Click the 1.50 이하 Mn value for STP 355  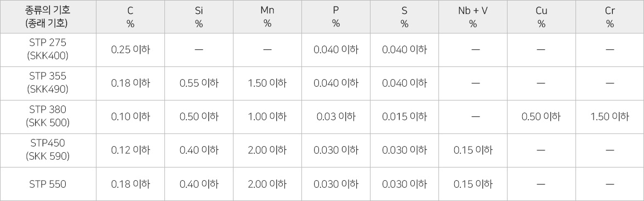267,83
